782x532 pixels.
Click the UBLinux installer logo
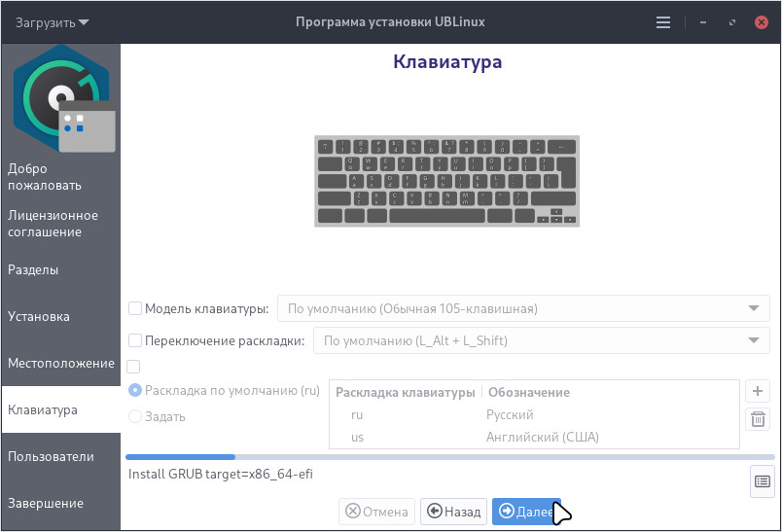click(62, 98)
